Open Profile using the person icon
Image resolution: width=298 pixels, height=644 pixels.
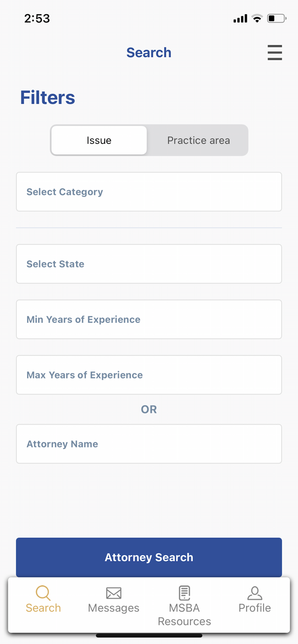(255, 592)
